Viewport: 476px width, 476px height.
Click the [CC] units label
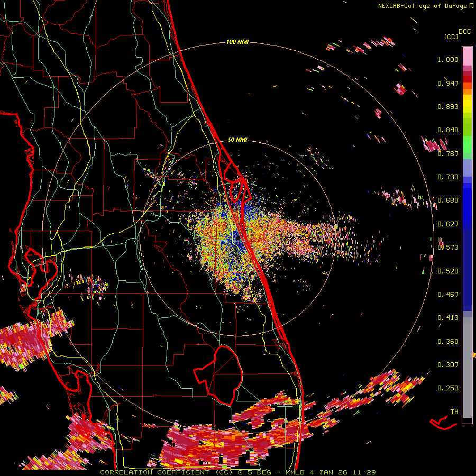click(451, 36)
